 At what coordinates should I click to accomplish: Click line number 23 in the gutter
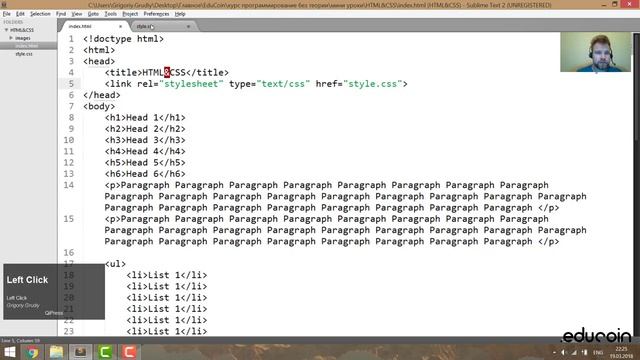pyautogui.click(x=69, y=331)
